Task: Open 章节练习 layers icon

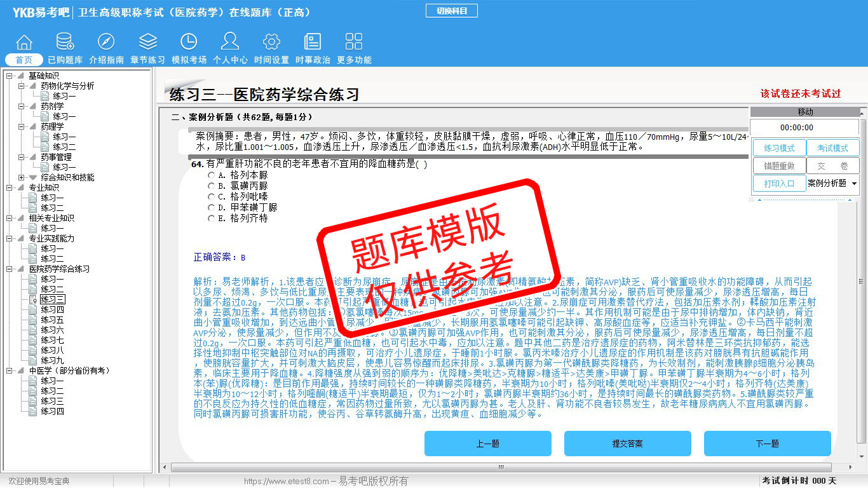Action: click(x=147, y=43)
